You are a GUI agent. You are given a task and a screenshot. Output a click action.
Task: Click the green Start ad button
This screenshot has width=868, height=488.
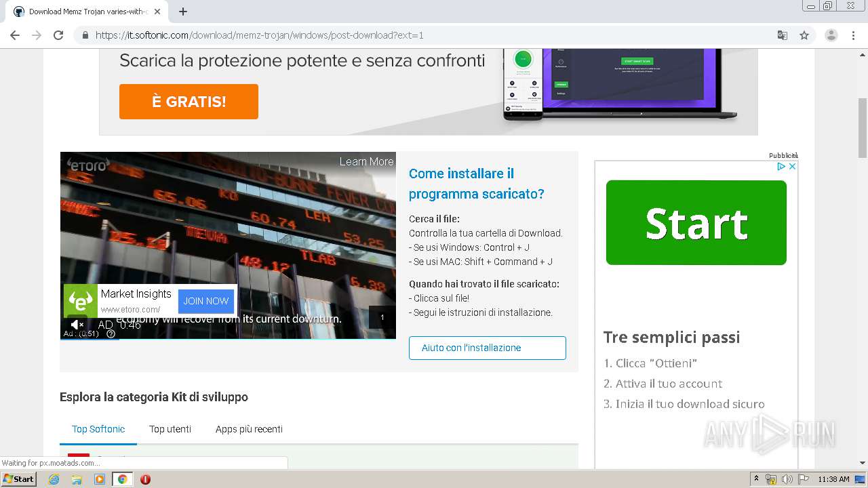coord(696,222)
